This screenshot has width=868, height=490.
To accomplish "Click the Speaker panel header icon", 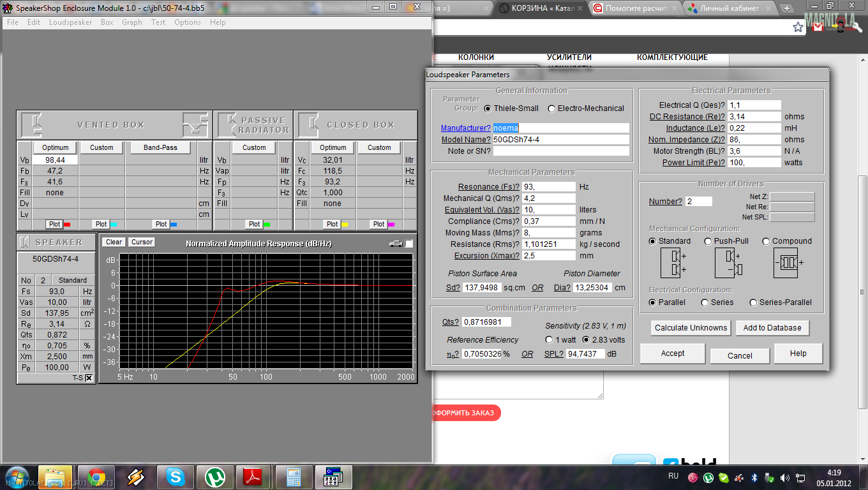I will [25, 242].
